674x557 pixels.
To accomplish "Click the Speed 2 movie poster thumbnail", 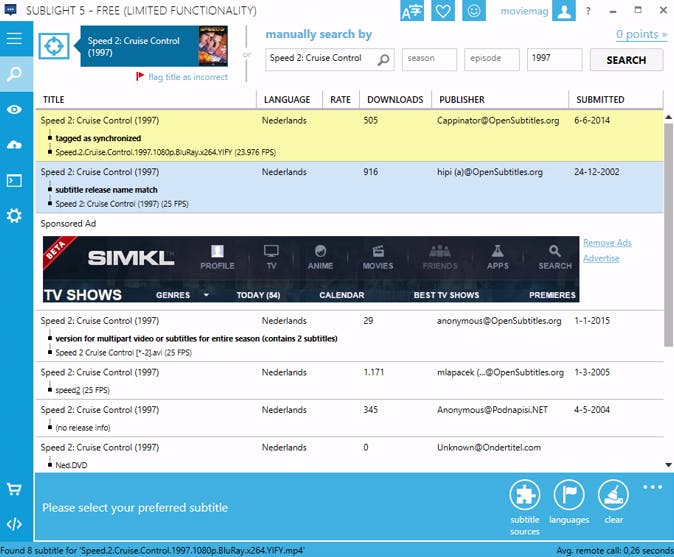I will [x=213, y=46].
